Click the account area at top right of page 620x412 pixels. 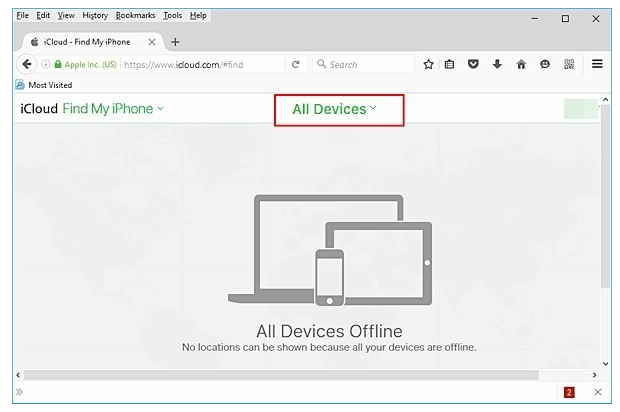pos(581,109)
